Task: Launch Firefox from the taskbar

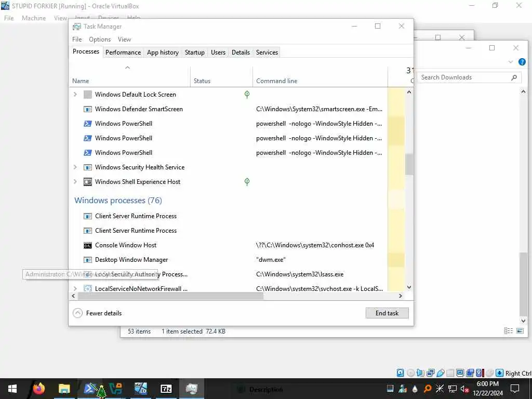Action: tap(38, 389)
